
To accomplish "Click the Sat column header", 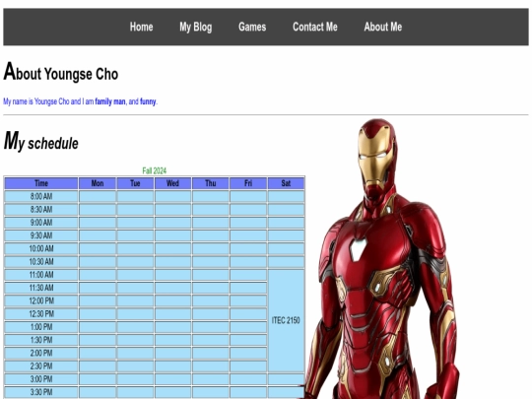I will coord(286,183).
